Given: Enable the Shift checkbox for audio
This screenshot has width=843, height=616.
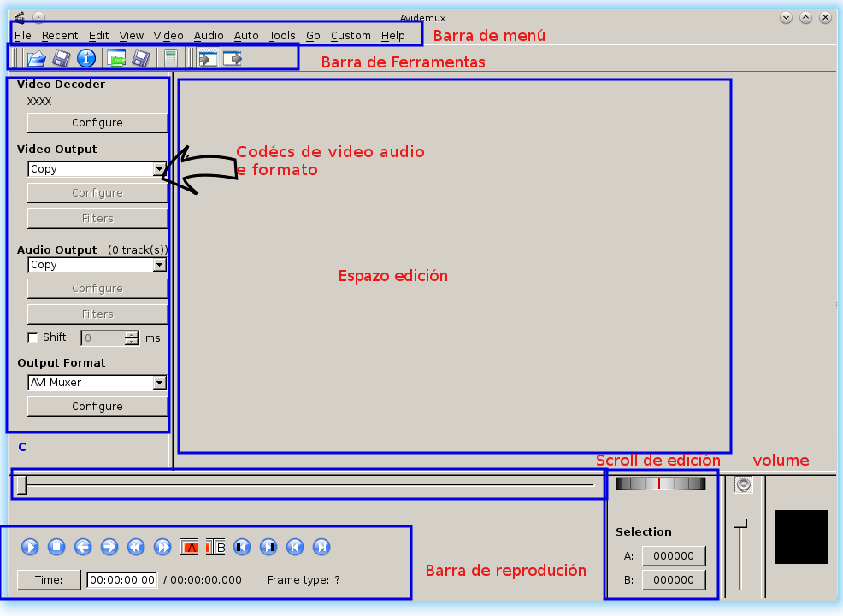Looking at the screenshot, I should tap(32, 337).
